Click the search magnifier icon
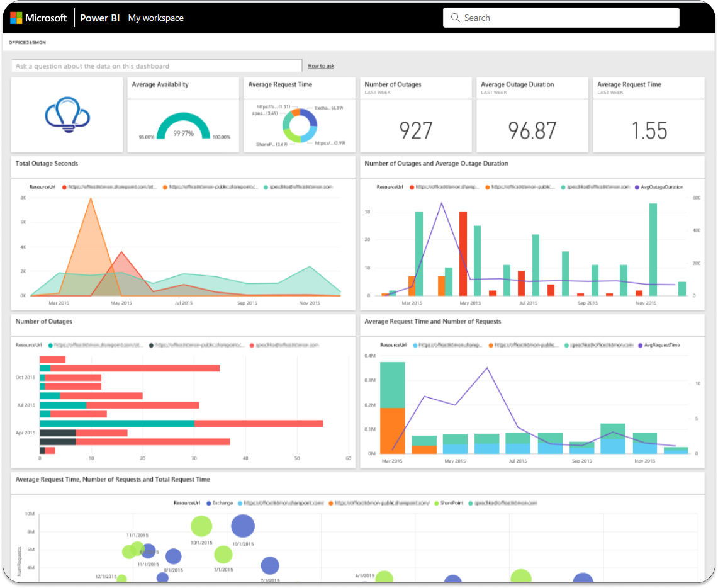The image size is (718, 588). (x=455, y=17)
